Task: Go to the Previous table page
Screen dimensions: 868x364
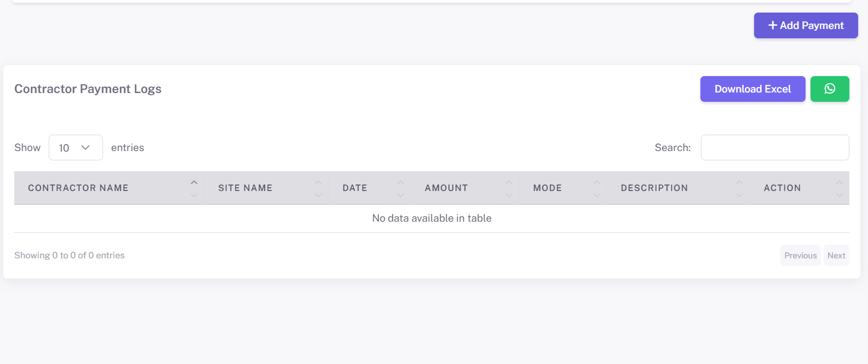Action: (x=800, y=256)
